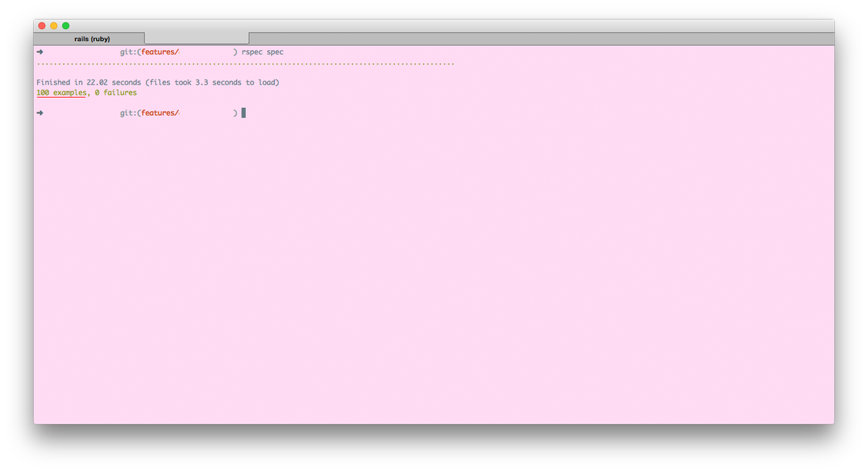Click the 'Finished in 22.02 seconds' line
This screenshot has width=868, height=472.
coord(158,83)
